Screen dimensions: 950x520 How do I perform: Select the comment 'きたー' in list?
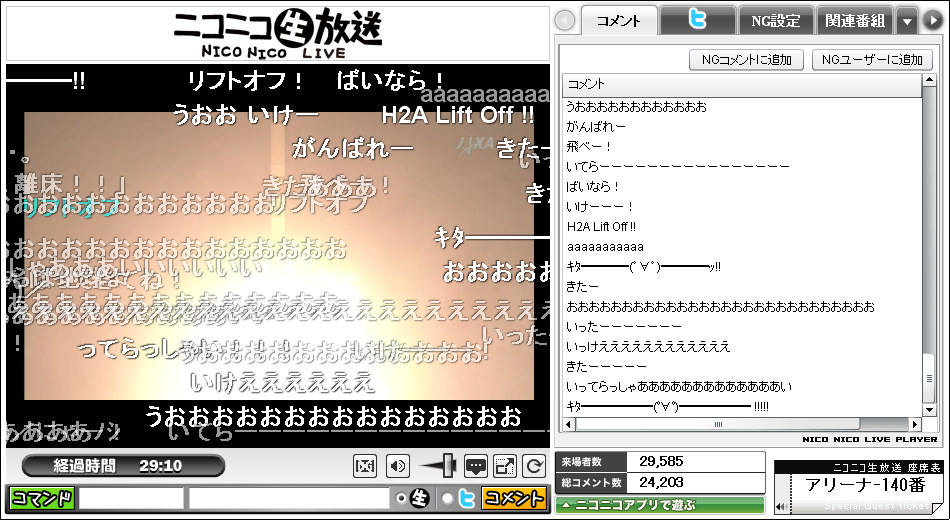[x=582, y=287]
